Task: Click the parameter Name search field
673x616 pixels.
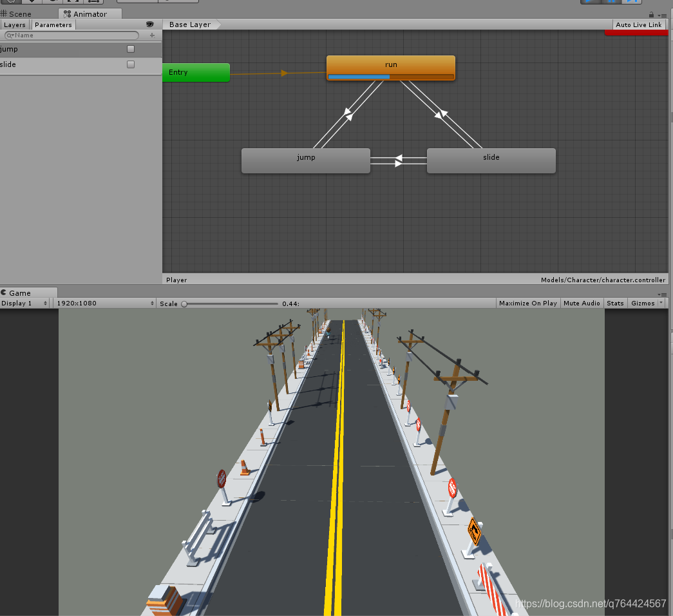Action: pyautogui.click(x=72, y=35)
